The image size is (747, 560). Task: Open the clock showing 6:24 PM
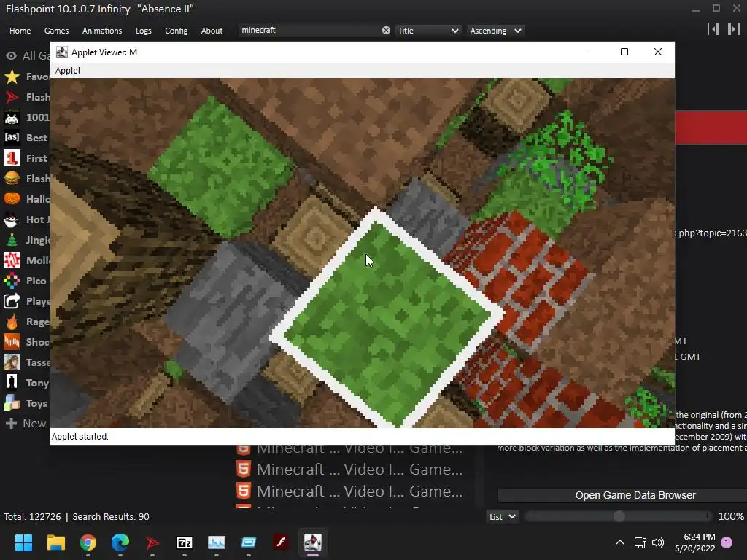click(695, 542)
